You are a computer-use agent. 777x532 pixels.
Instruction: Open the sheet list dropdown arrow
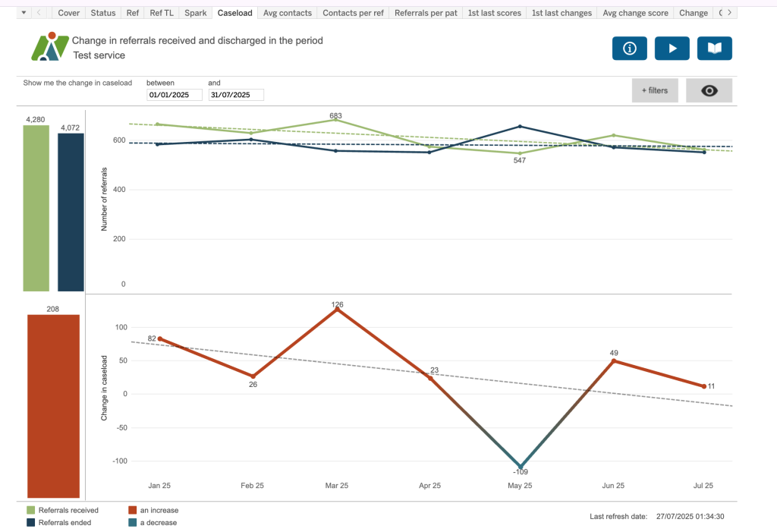coord(24,13)
